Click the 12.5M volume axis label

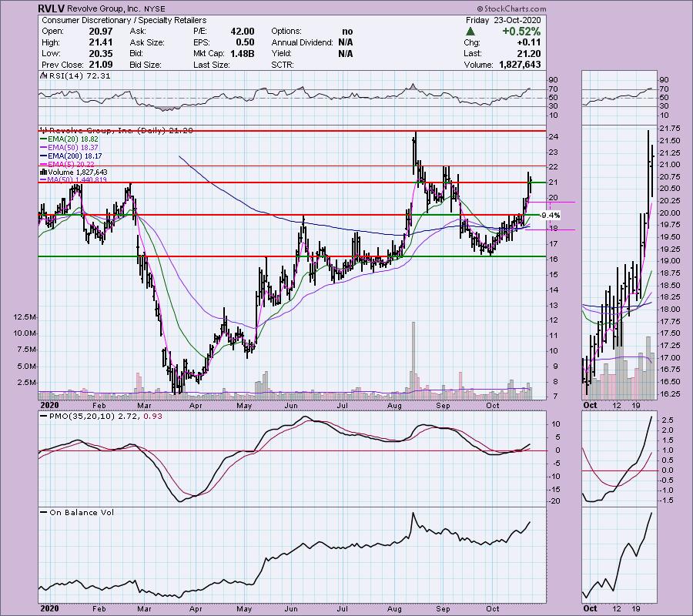(x=25, y=317)
